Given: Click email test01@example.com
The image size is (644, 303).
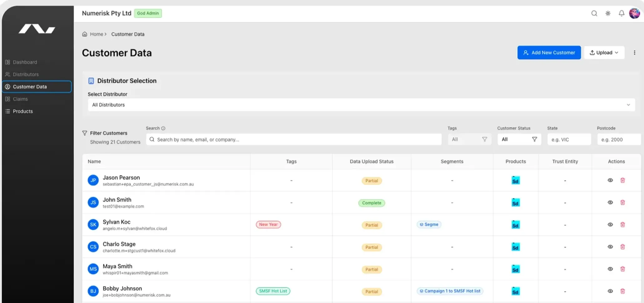Looking at the screenshot, I should [x=123, y=206].
